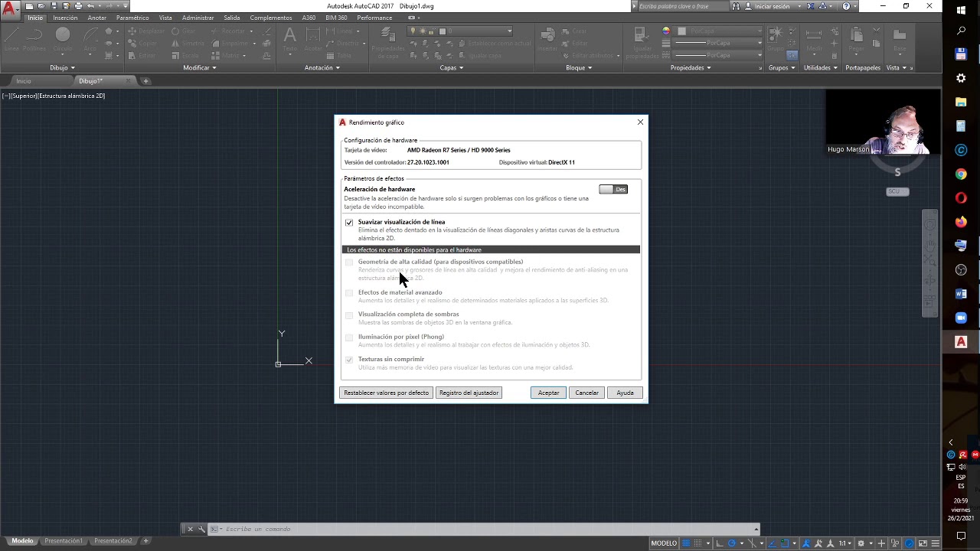Open the Windows Start button

click(961, 10)
